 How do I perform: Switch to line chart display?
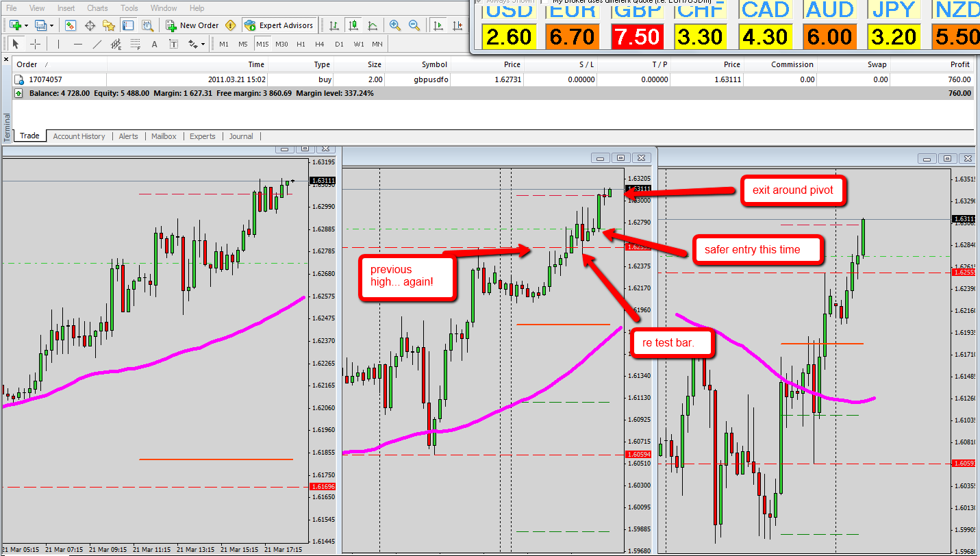(x=373, y=25)
